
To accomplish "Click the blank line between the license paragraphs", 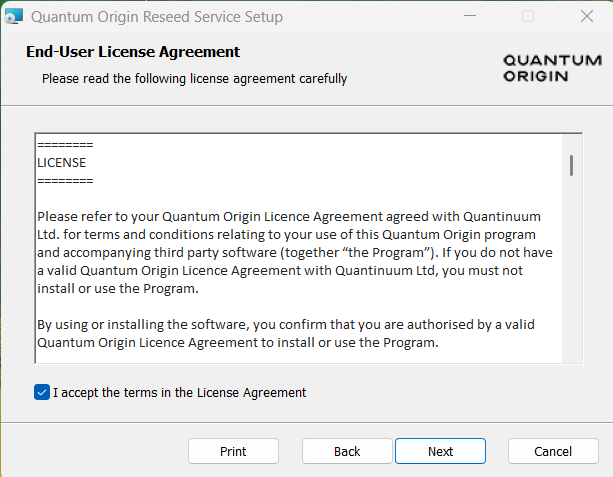I will pos(293,307).
